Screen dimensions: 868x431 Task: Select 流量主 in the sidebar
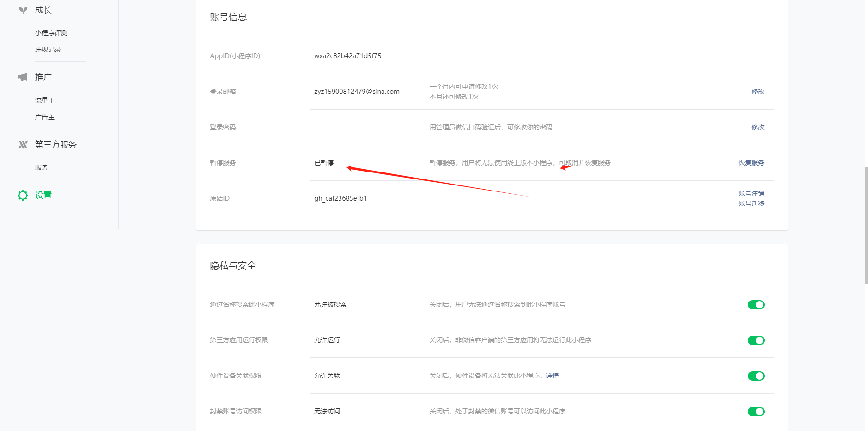click(45, 100)
